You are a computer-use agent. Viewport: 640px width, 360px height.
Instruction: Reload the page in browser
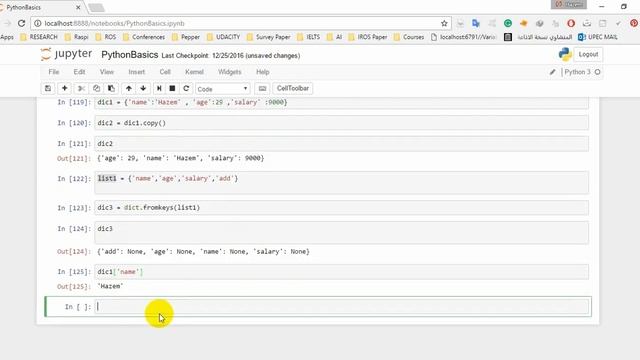point(21,23)
